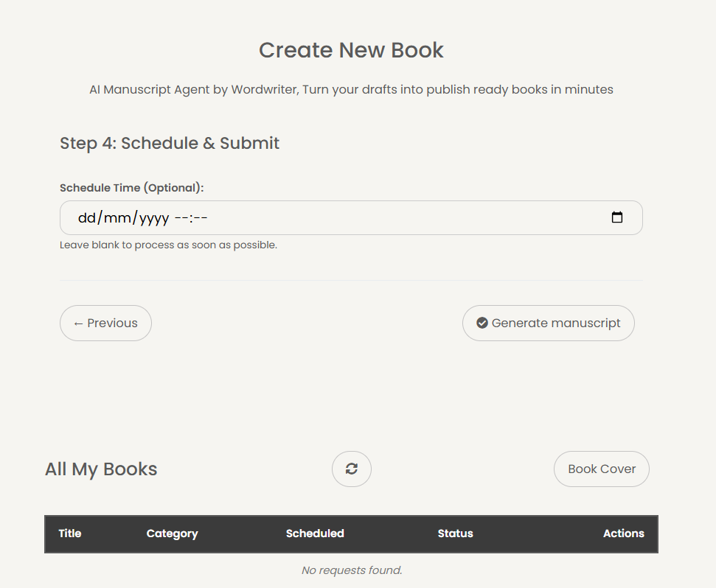Click the 'Schedule Time (Optional):' label

pyautogui.click(x=131, y=188)
